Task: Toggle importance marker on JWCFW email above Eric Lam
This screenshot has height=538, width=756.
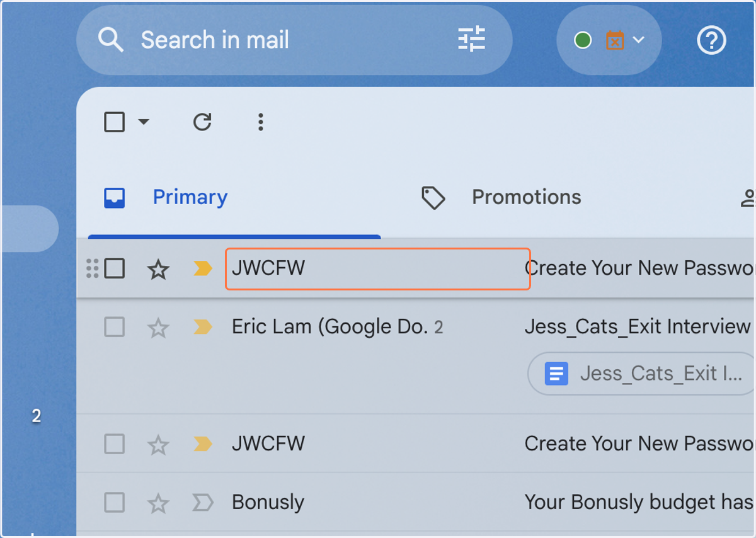Action: point(202,269)
